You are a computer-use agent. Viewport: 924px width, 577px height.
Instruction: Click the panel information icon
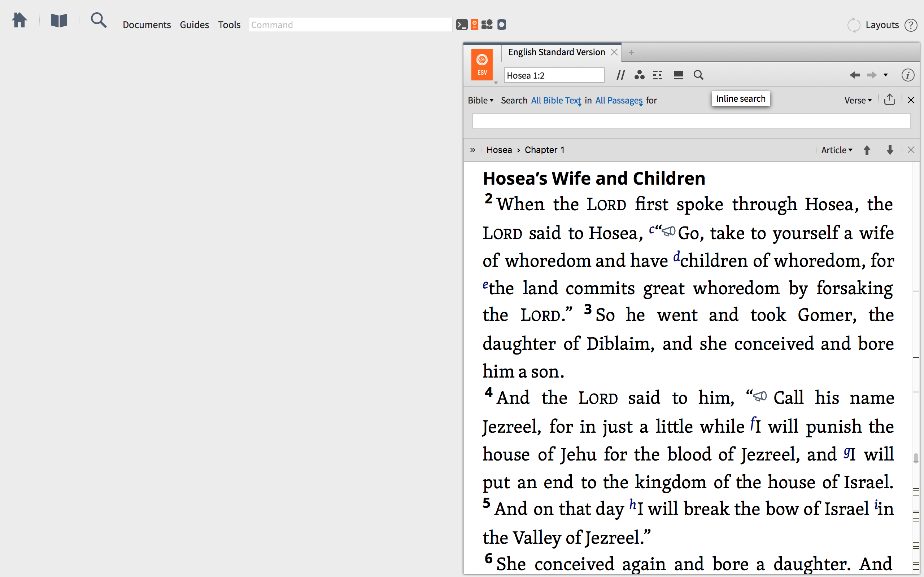pyautogui.click(x=908, y=75)
